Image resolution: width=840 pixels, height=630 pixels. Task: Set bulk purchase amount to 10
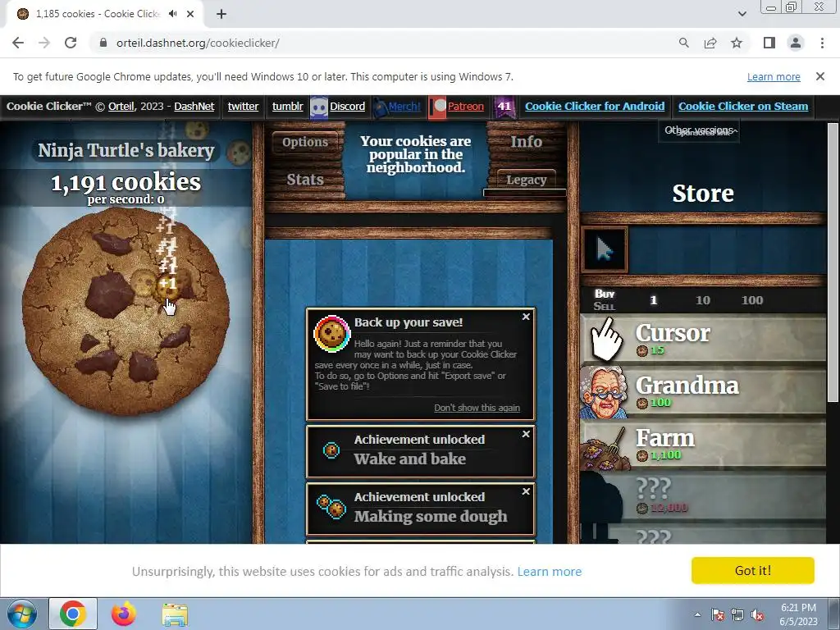[703, 300]
